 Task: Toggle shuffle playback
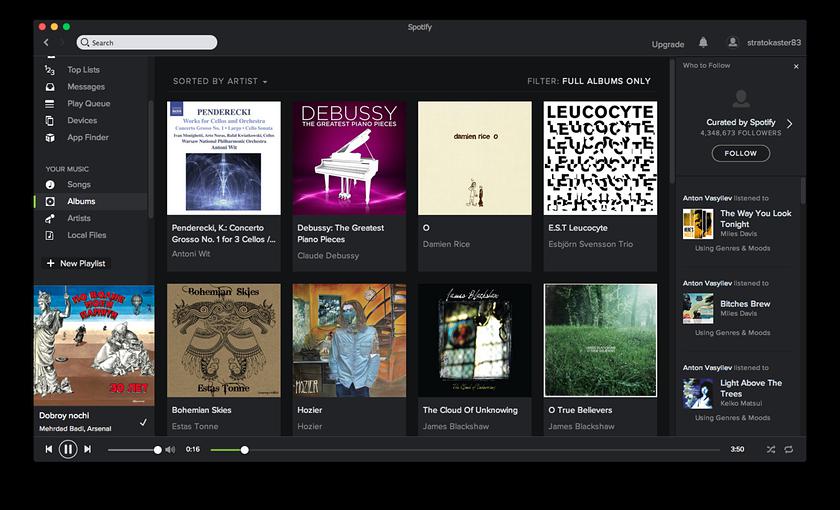(770, 450)
